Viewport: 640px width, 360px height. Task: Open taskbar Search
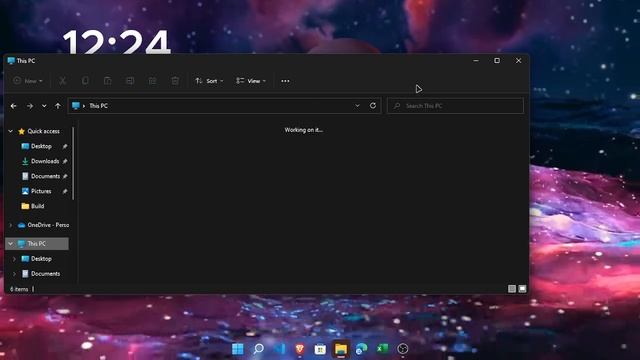pyautogui.click(x=258, y=349)
